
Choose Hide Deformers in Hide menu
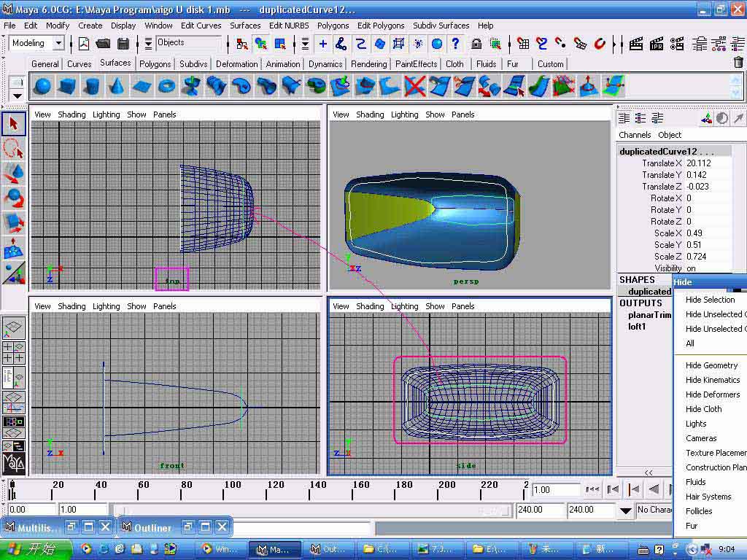(713, 394)
